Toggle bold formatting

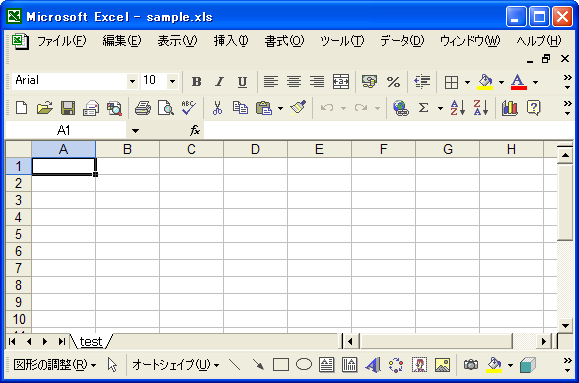[196, 82]
